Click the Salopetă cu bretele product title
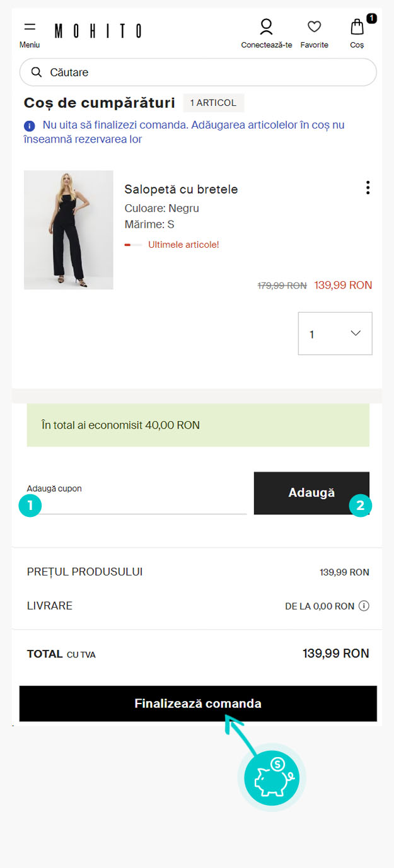Image resolution: width=394 pixels, height=868 pixels. tap(181, 189)
